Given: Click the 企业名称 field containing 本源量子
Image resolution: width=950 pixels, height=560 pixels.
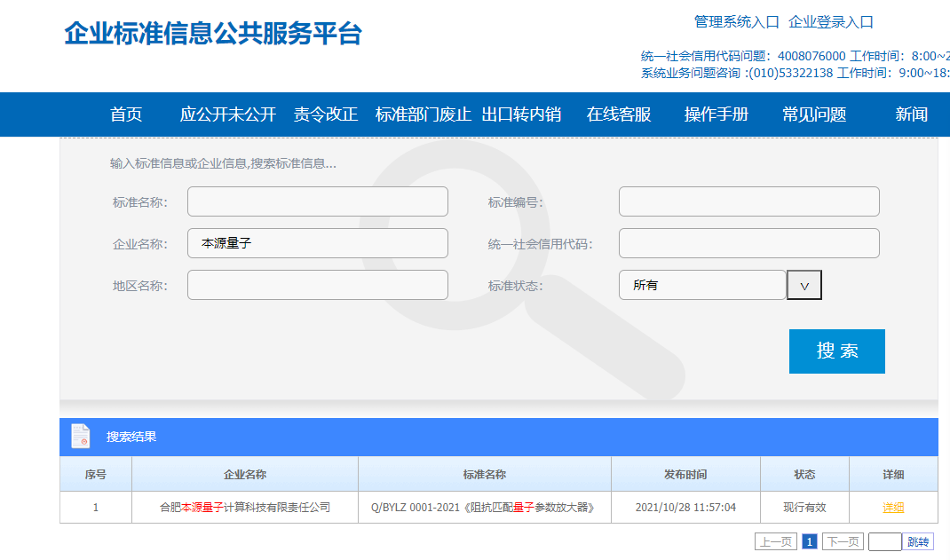Looking at the screenshot, I should [318, 243].
